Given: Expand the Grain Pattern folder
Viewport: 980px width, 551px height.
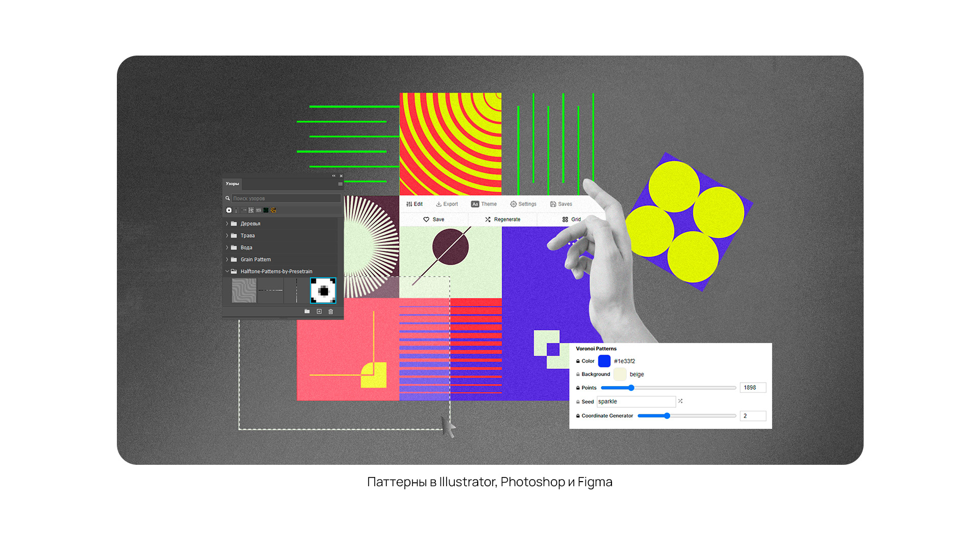Looking at the screenshot, I should 227,260.
